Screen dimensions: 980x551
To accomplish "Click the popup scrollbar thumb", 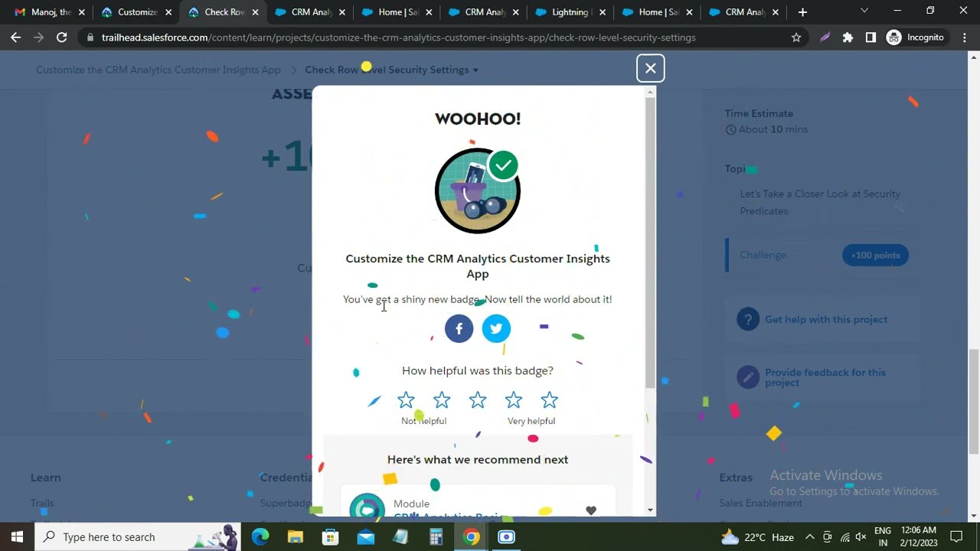I will pos(651,243).
